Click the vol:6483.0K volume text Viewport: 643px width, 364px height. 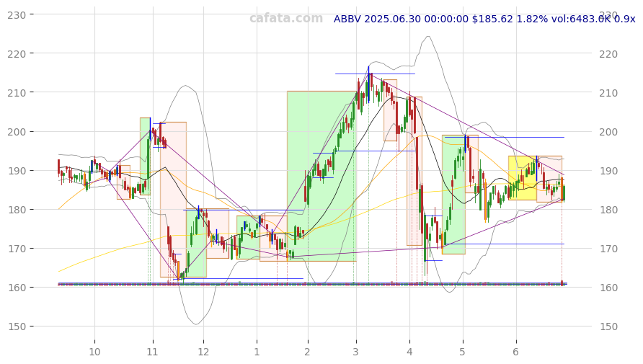[x=581, y=19]
